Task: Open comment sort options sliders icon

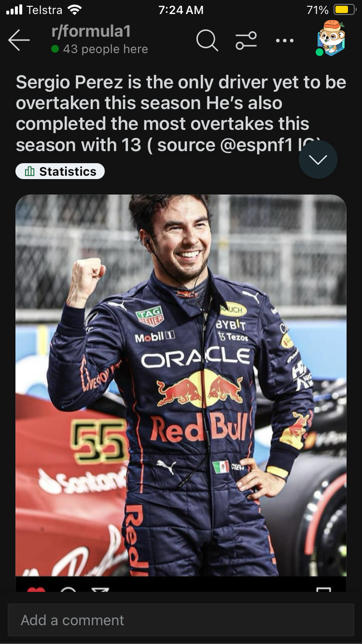Action: point(246,41)
